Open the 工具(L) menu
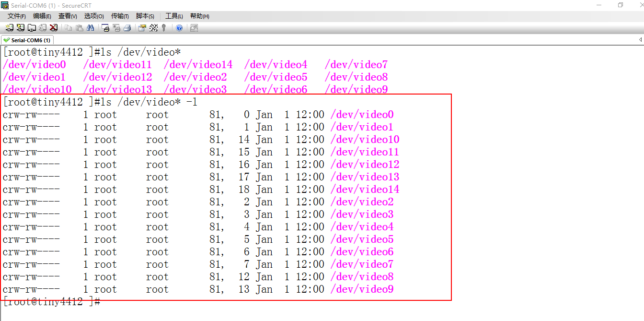Image resolution: width=644 pixels, height=321 pixels. [x=174, y=16]
